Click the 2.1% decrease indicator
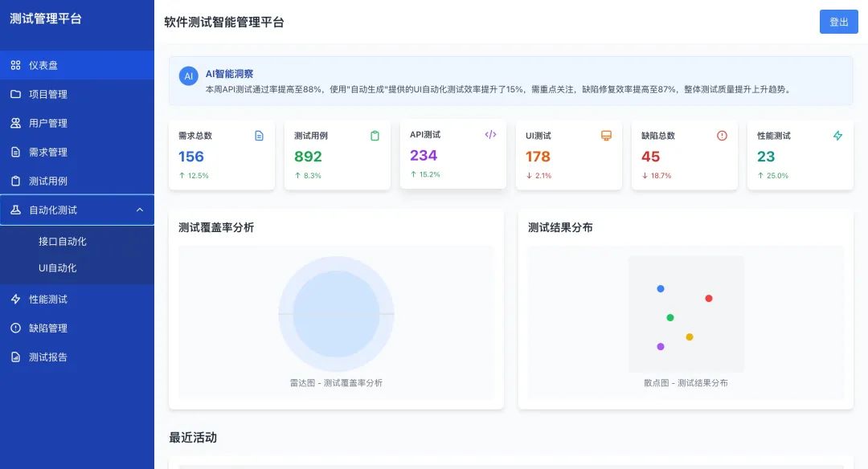The height and width of the screenshot is (469, 868). pos(538,175)
